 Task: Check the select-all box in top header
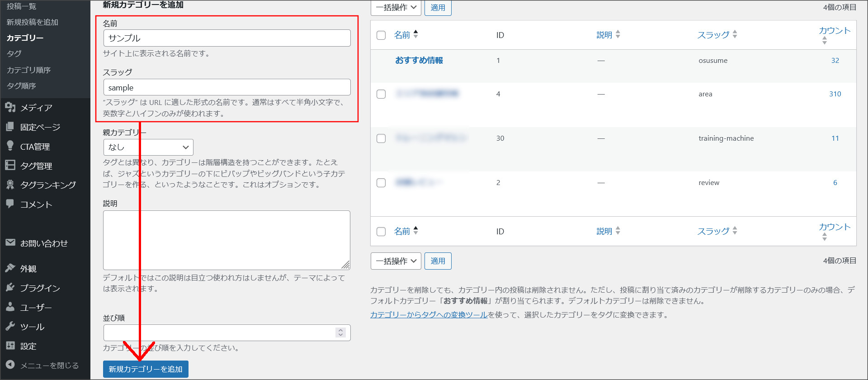381,35
